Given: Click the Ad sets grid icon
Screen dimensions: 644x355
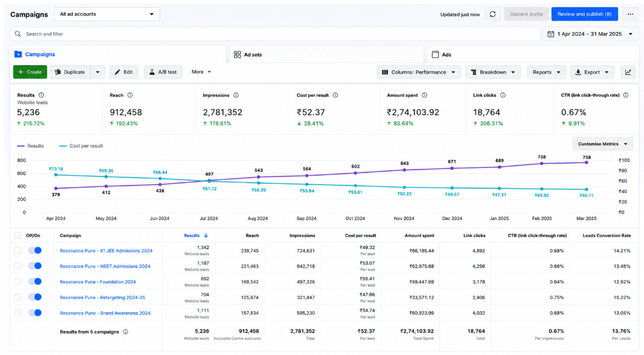Looking at the screenshot, I should (x=237, y=54).
